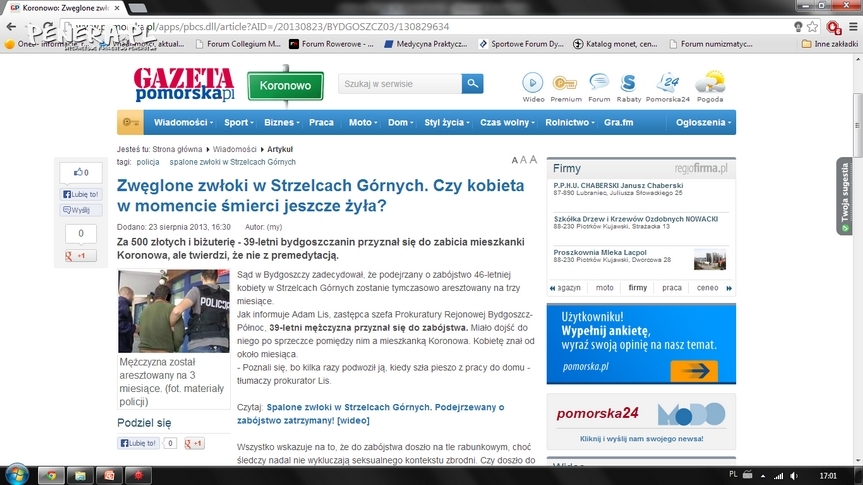Switch to the moto tab in Firmy

click(x=604, y=287)
